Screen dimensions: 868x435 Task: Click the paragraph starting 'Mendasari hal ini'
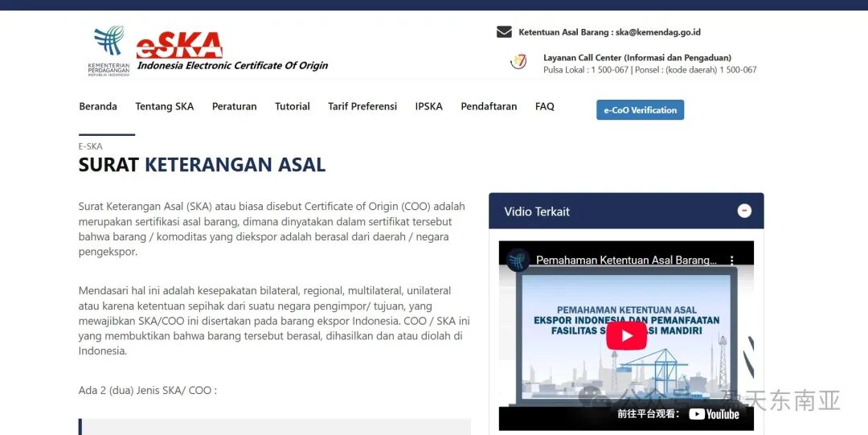274,321
